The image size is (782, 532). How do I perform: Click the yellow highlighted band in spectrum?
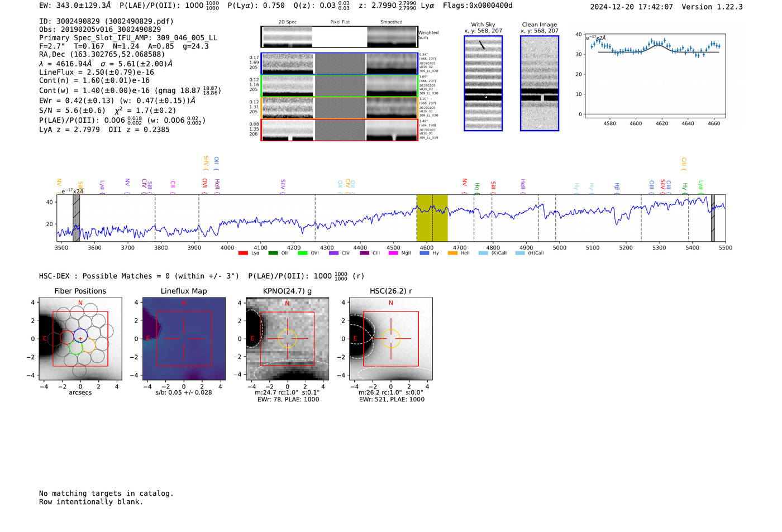(x=432, y=218)
